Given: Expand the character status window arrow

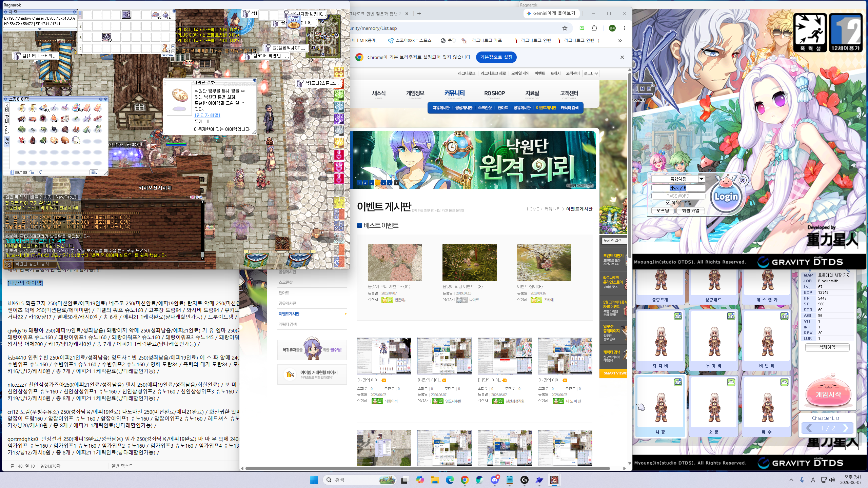Looking at the screenshot, I should coord(40,29).
